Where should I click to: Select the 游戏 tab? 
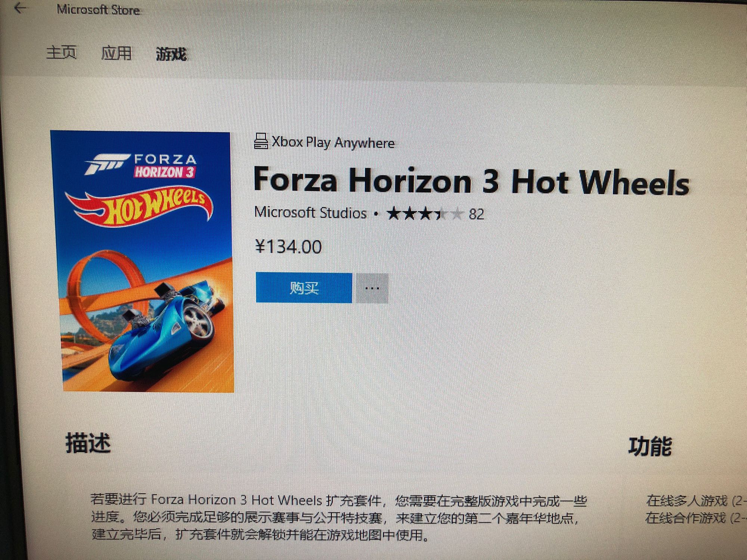click(x=171, y=54)
